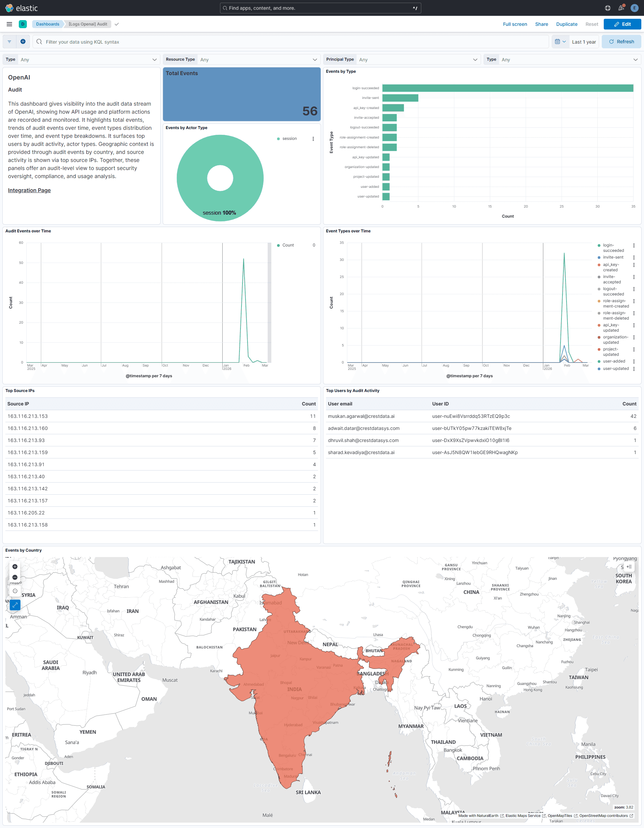The image size is (644, 828).
Task: Fit map to data bounds
Action: [15, 591]
